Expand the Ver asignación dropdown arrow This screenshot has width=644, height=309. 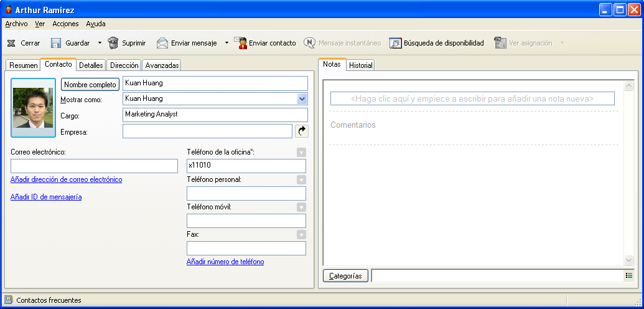(x=562, y=43)
